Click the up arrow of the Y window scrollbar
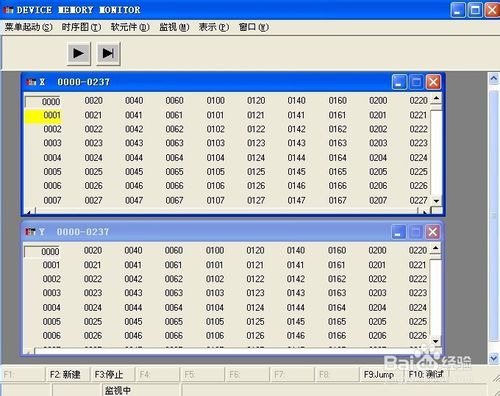 click(x=435, y=248)
